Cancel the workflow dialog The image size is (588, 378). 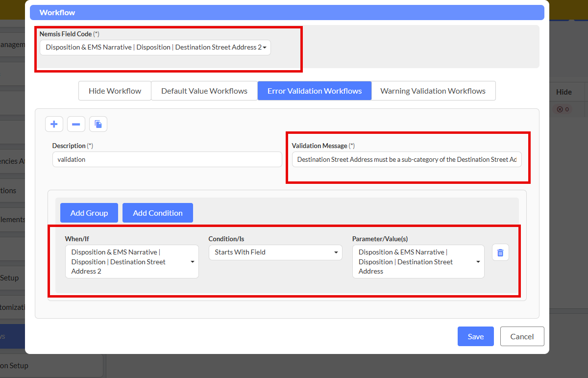(x=522, y=336)
